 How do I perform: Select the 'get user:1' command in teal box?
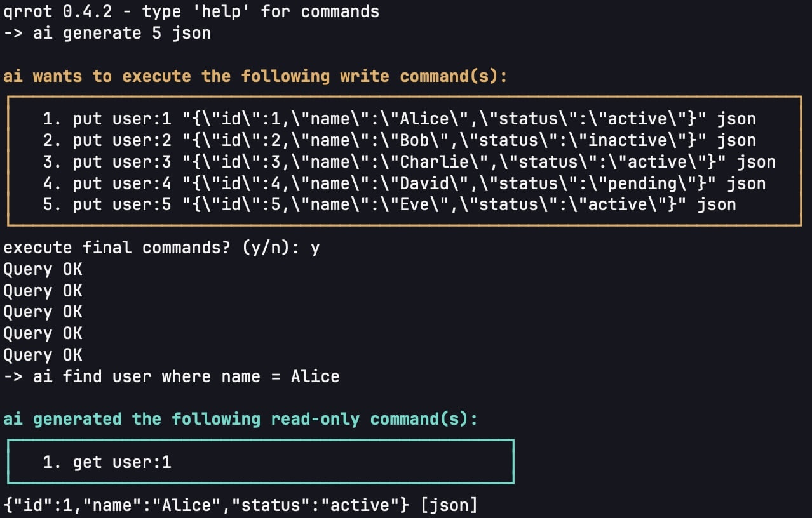tap(107, 462)
